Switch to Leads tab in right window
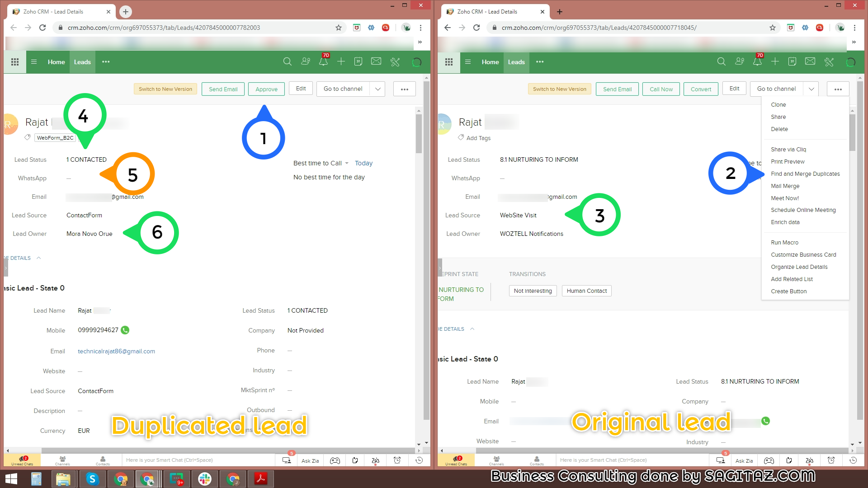The image size is (868, 488). (516, 62)
